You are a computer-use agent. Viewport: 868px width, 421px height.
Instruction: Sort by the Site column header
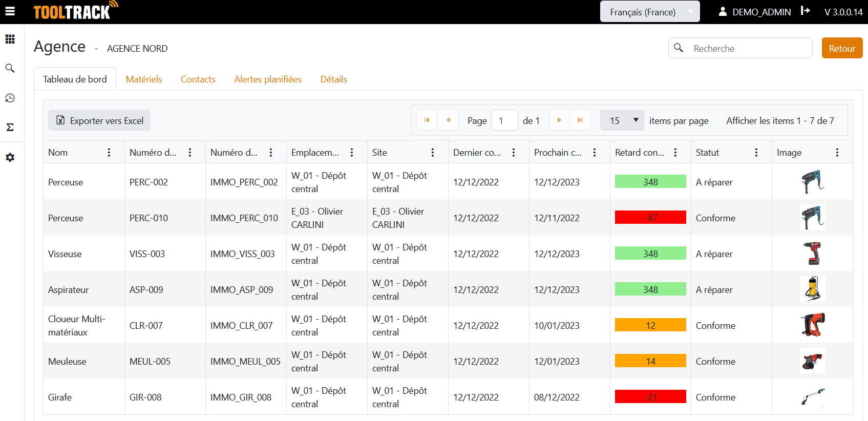tap(379, 153)
